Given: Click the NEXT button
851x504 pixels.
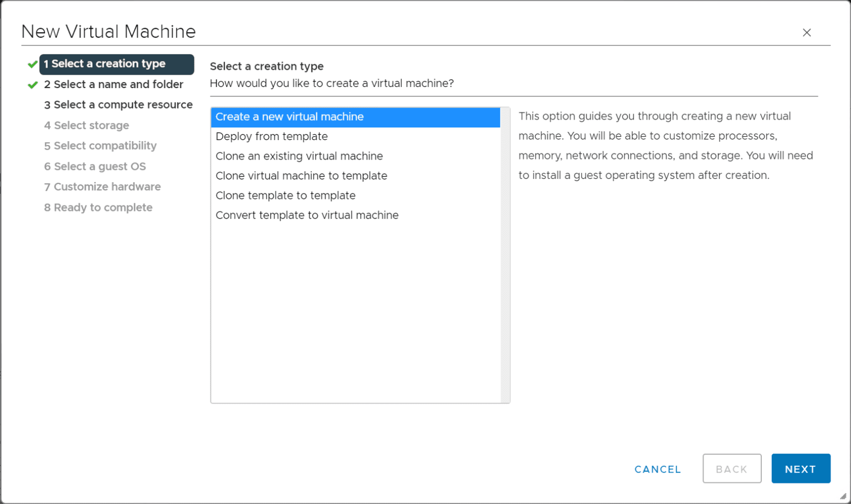Looking at the screenshot, I should pyautogui.click(x=801, y=468).
